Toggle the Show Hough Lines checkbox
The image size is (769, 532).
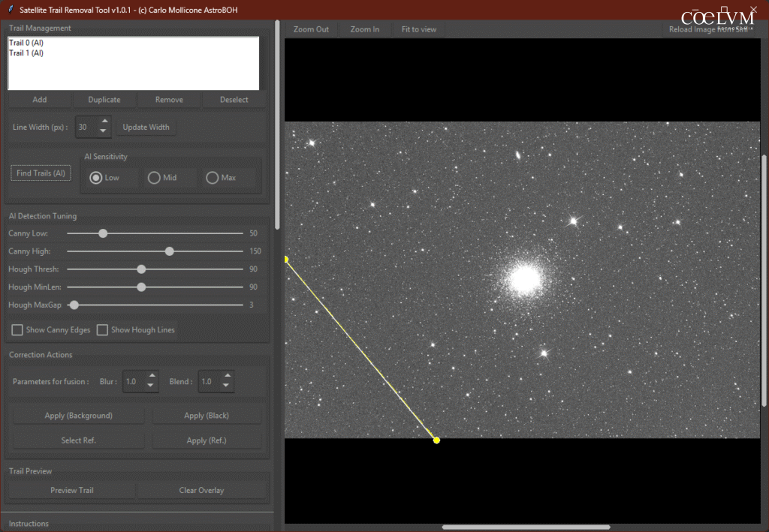(102, 330)
